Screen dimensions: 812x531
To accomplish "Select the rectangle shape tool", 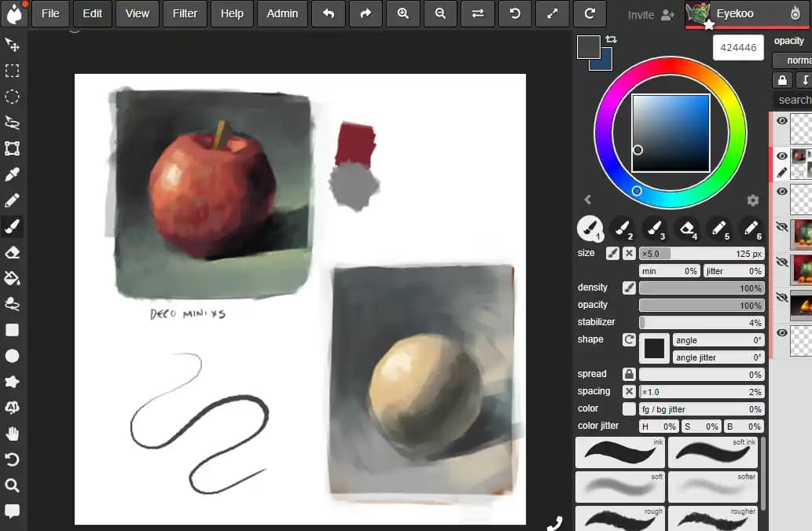I will coord(12,330).
